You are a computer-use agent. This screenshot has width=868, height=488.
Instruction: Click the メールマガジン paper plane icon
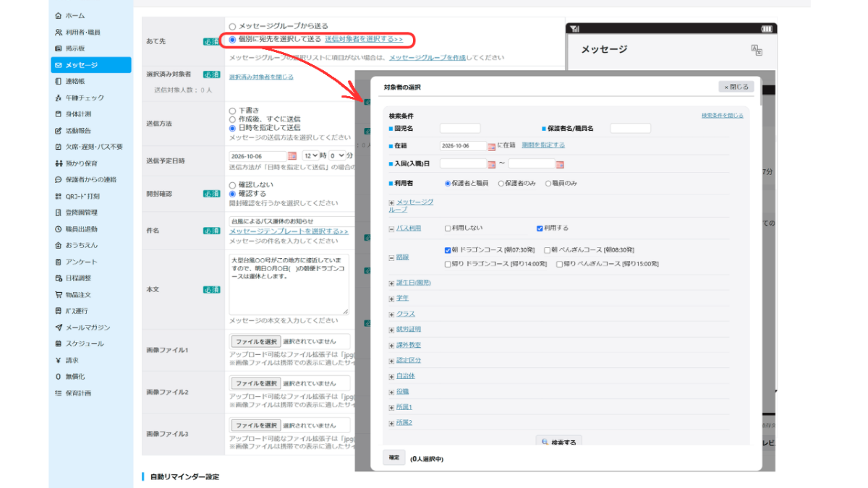click(59, 328)
